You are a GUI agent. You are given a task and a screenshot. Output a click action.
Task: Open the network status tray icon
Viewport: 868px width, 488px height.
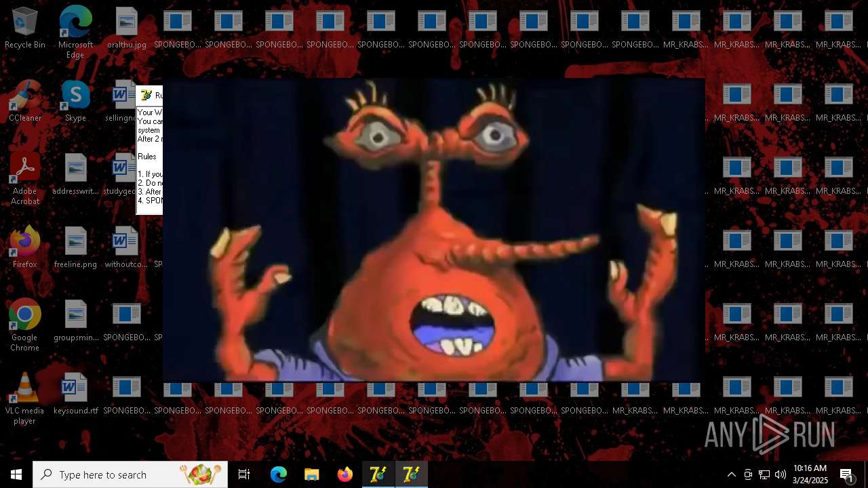point(764,474)
